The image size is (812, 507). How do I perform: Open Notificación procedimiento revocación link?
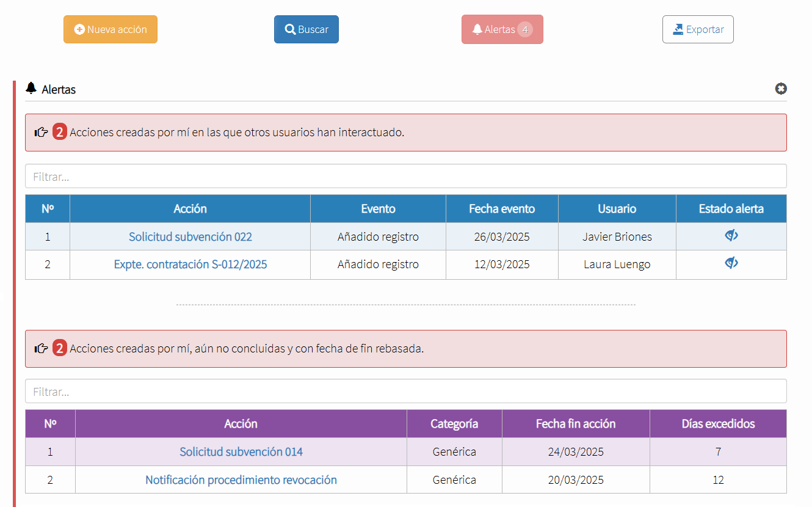241,480
